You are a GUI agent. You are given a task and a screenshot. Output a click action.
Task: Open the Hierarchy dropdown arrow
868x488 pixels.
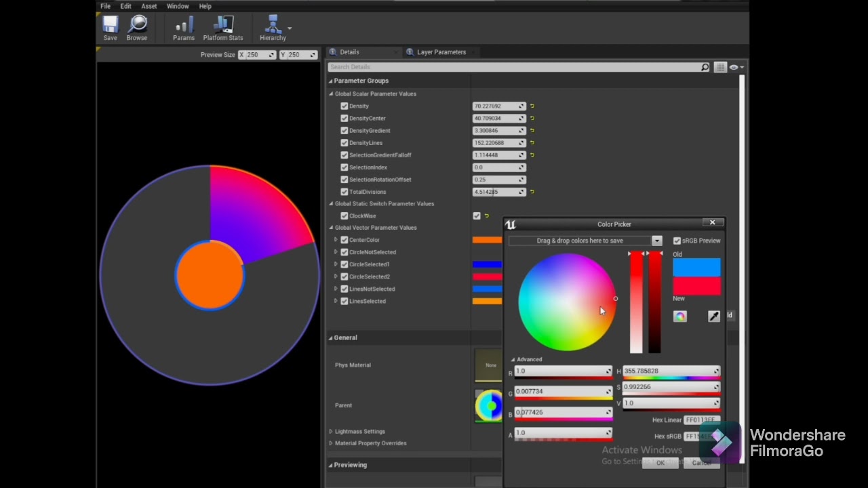pyautogui.click(x=290, y=28)
